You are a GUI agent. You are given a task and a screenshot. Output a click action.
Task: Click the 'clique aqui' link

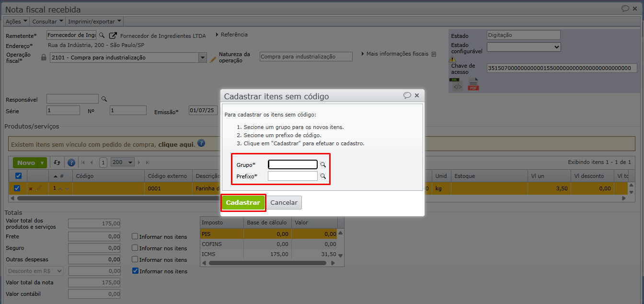tap(176, 144)
